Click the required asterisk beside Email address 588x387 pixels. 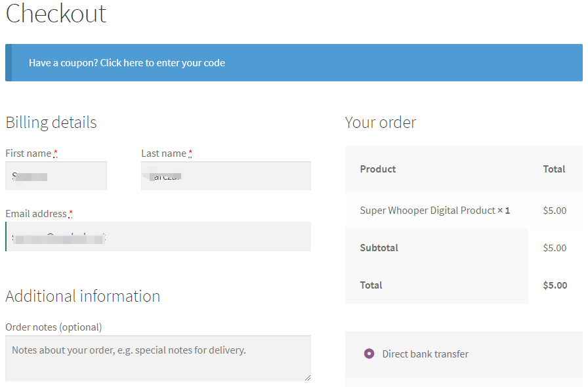pos(71,214)
